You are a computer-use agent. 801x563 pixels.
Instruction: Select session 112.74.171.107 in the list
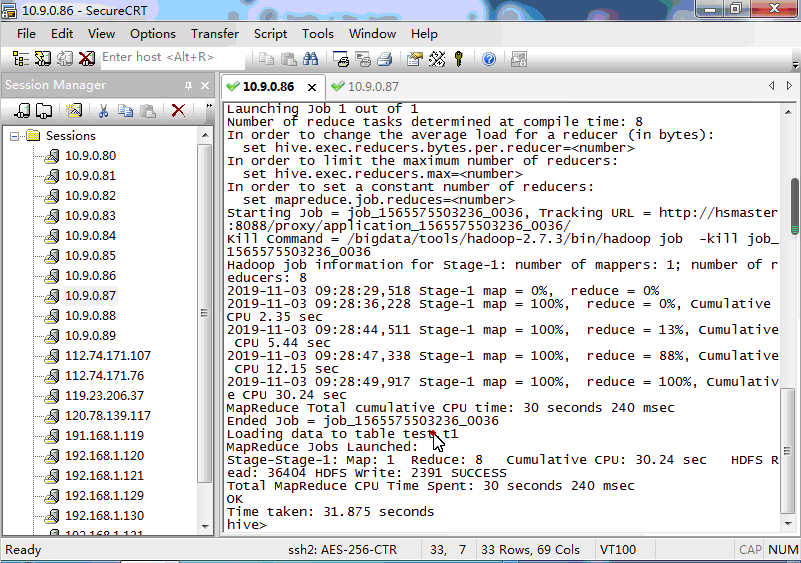coord(107,356)
